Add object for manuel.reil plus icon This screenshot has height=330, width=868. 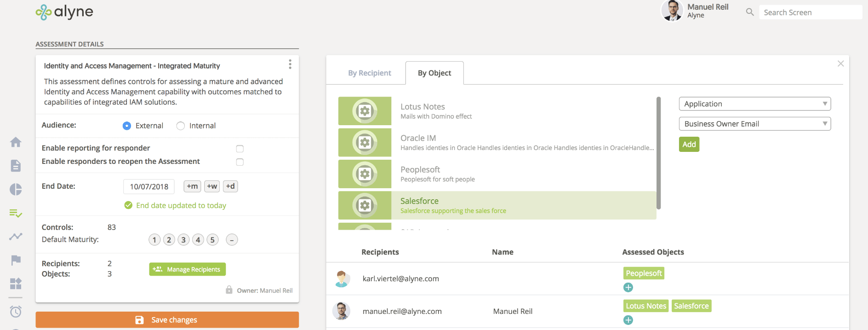[x=628, y=320]
